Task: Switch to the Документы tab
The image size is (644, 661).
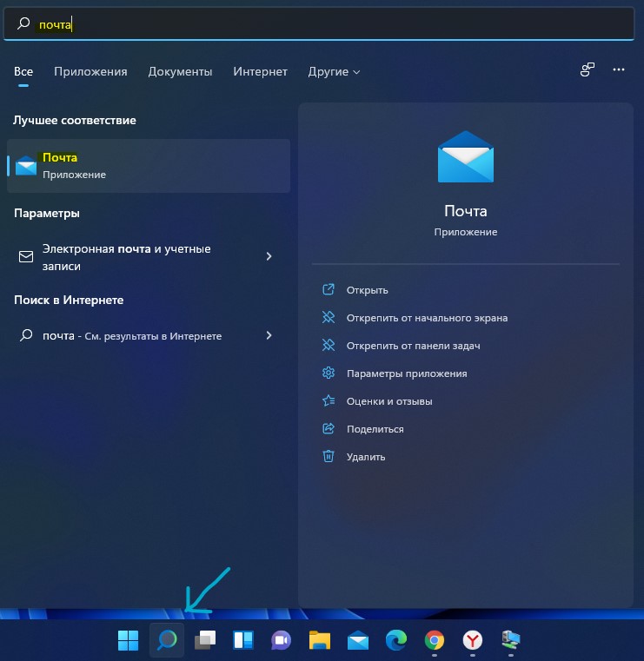Action: click(180, 72)
